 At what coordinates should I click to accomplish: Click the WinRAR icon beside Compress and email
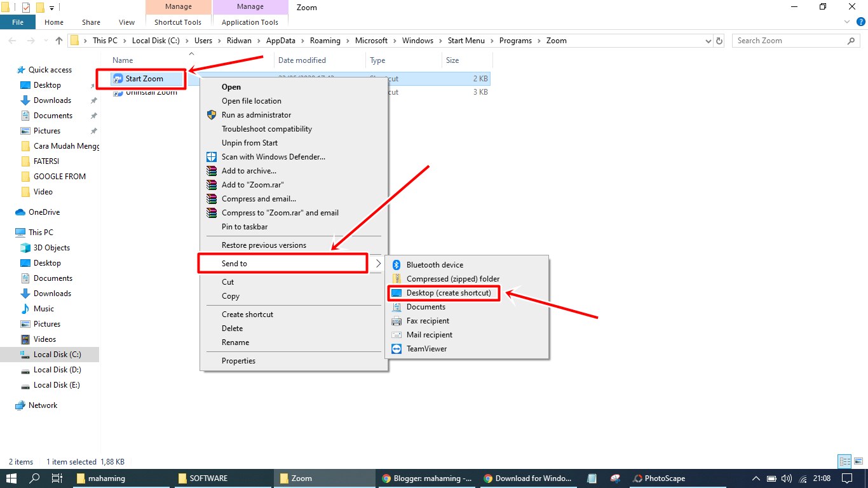(x=212, y=199)
